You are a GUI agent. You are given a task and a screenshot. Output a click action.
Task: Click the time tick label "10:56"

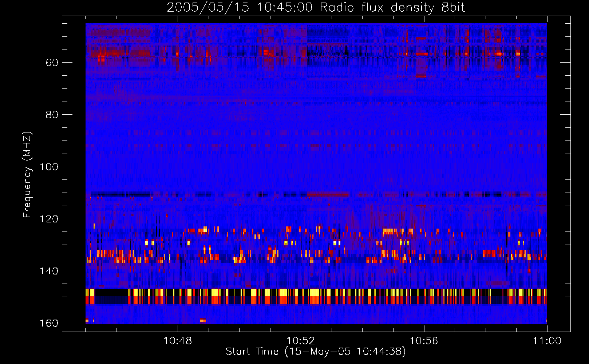[424, 341]
